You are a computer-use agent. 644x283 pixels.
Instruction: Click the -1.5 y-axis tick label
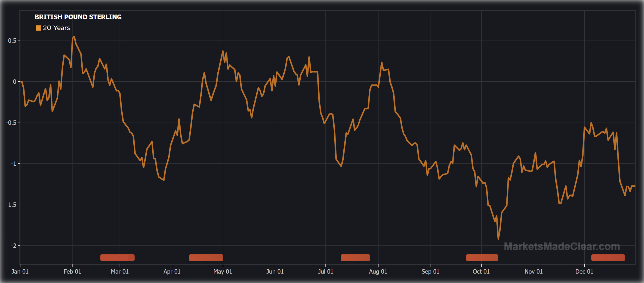click(11, 205)
